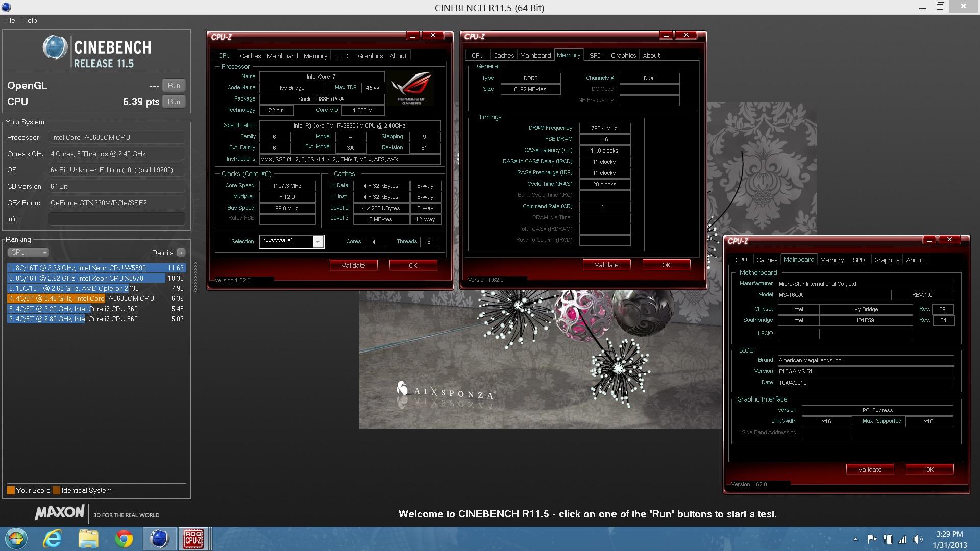The image size is (980, 551).
Task: Click OK in Memory window
Action: point(666,265)
